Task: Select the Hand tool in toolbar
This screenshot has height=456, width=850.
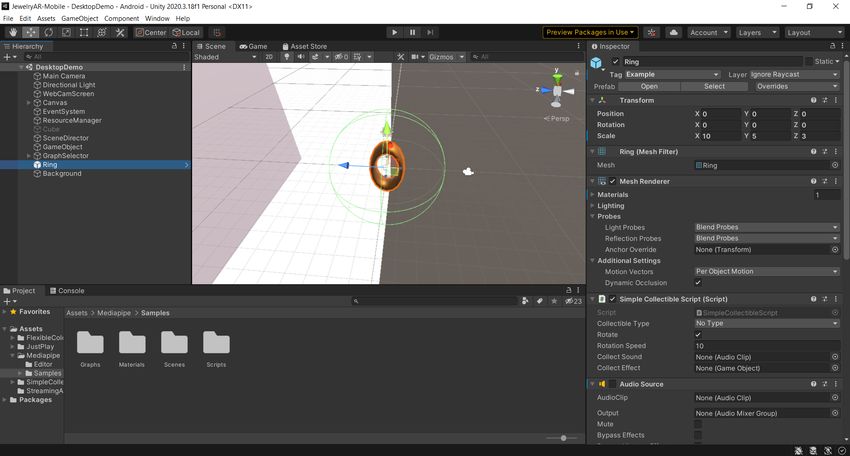Action: coord(13,32)
